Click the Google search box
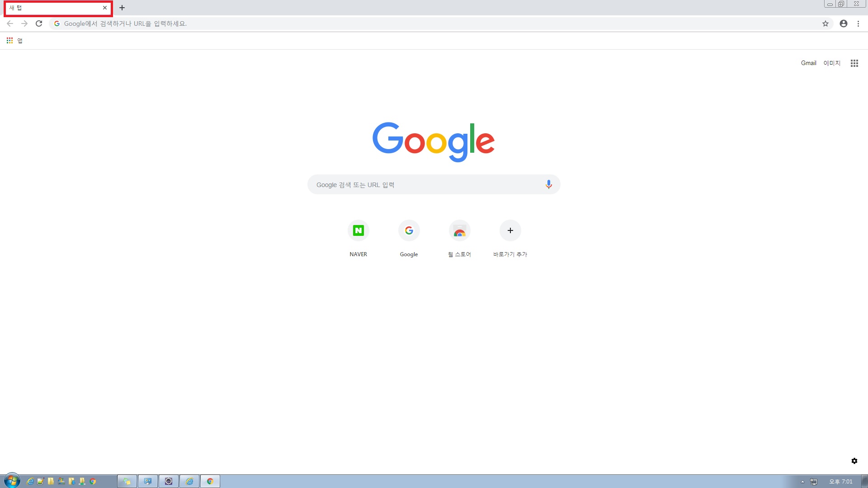The width and height of the screenshot is (868, 488). (x=434, y=184)
